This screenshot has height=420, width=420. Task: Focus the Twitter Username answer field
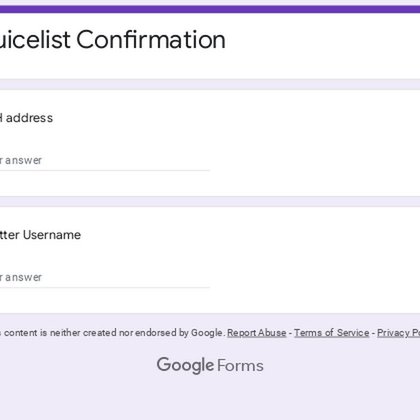104,277
